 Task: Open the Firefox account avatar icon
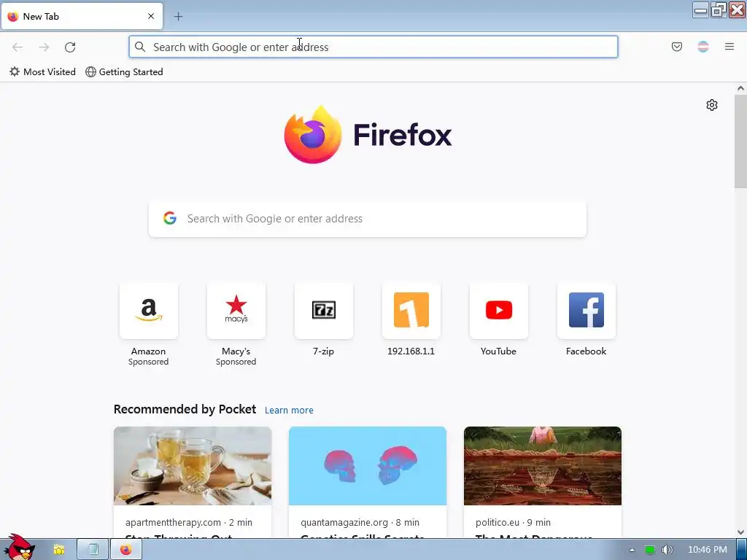(x=703, y=47)
